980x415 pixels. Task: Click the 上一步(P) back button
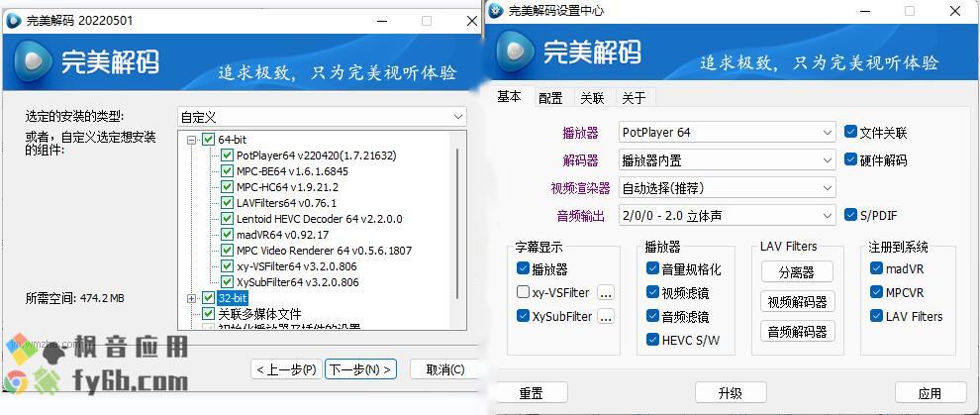tap(286, 369)
